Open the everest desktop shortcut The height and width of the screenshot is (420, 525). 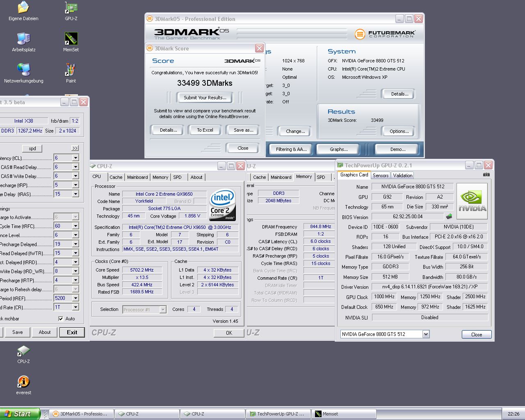(x=23, y=386)
